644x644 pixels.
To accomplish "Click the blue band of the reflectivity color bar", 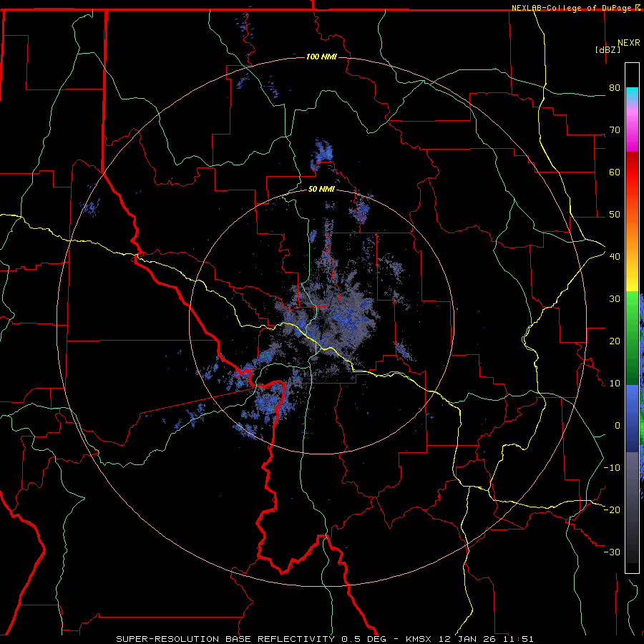I will pos(632,418).
